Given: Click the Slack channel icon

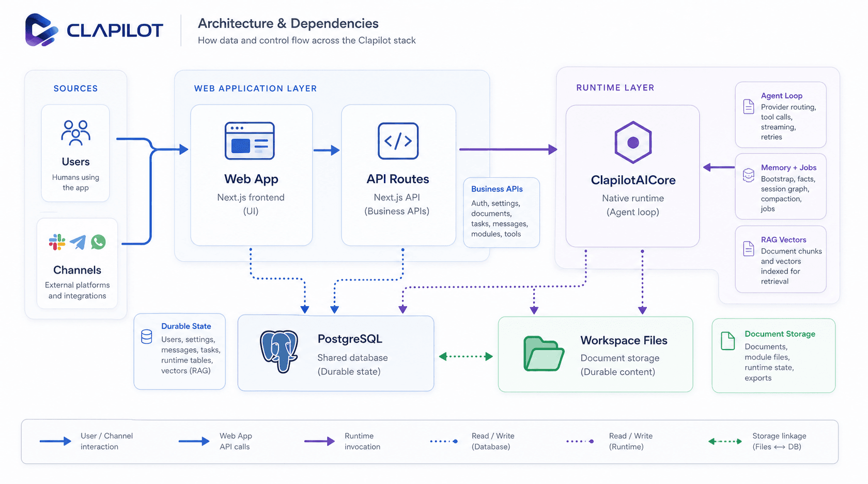Looking at the screenshot, I should pyautogui.click(x=57, y=242).
